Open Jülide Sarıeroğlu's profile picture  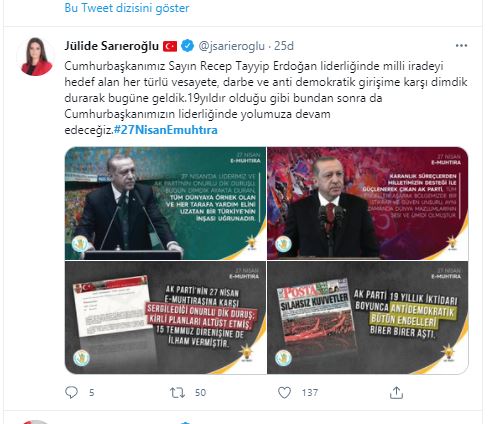coord(37,56)
